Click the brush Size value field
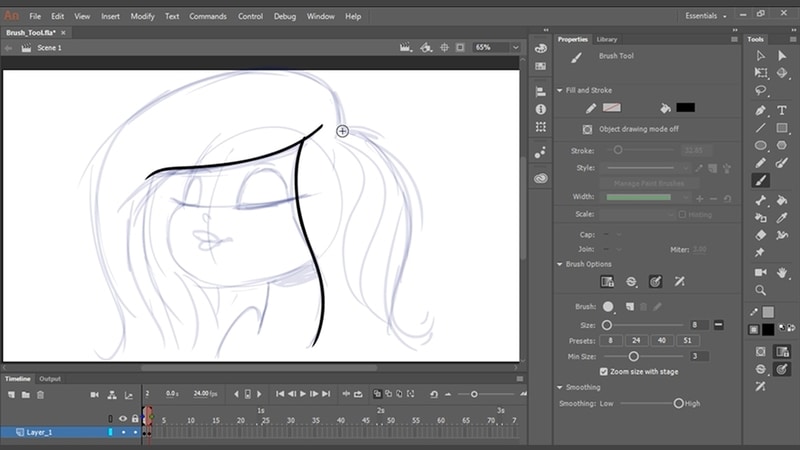 point(699,325)
